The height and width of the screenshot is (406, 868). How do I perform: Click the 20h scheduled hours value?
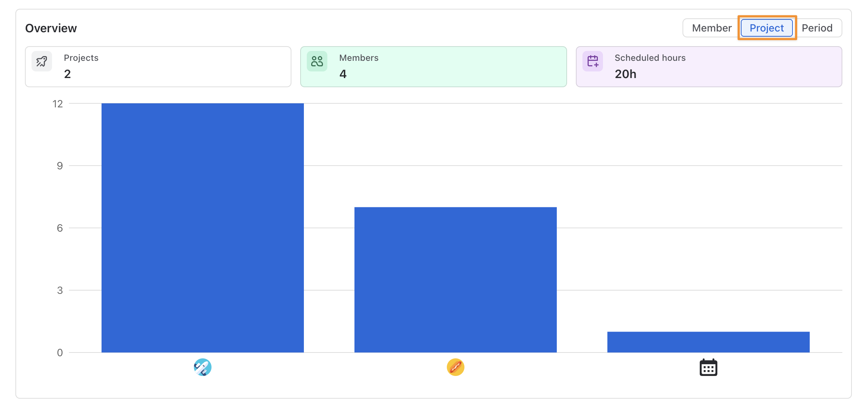pyautogui.click(x=626, y=74)
